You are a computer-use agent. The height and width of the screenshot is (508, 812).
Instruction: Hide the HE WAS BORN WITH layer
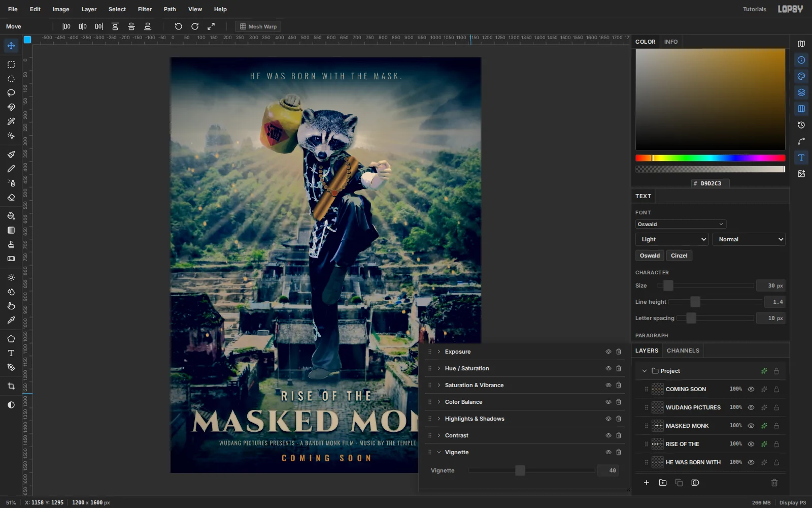[751, 462]
